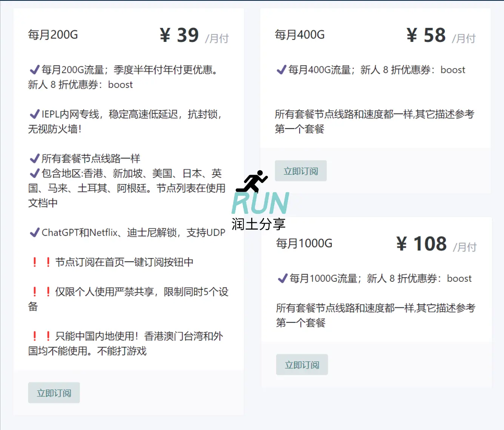
Task: Click the red exclamation before 仅限个人使用 warning
Action: [x=41, y=292]
